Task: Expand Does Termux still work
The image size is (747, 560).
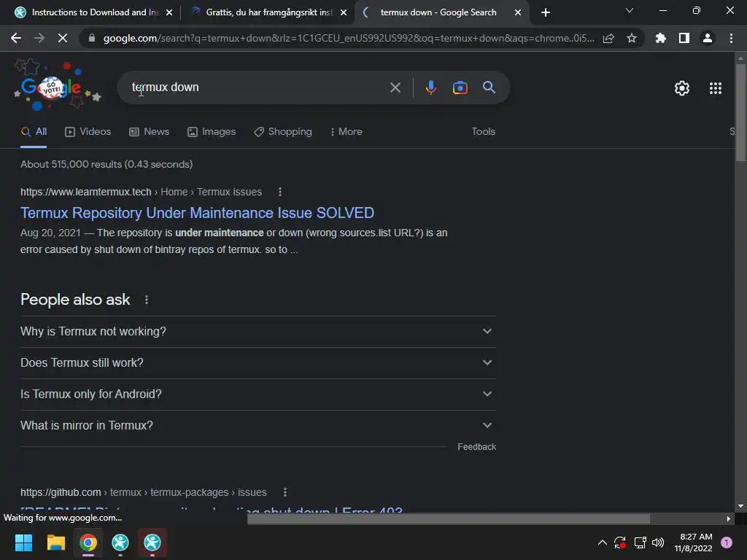Action: tap(258, 363)
